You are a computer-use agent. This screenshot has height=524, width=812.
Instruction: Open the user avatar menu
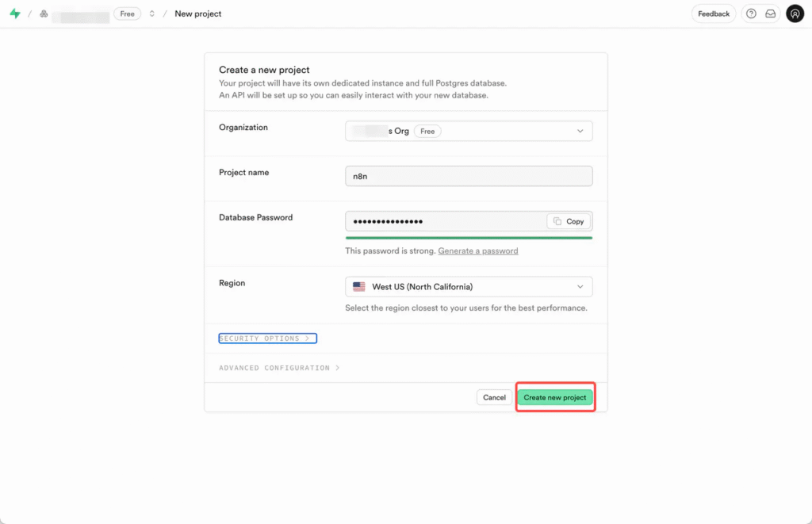[x=795, y=13]
